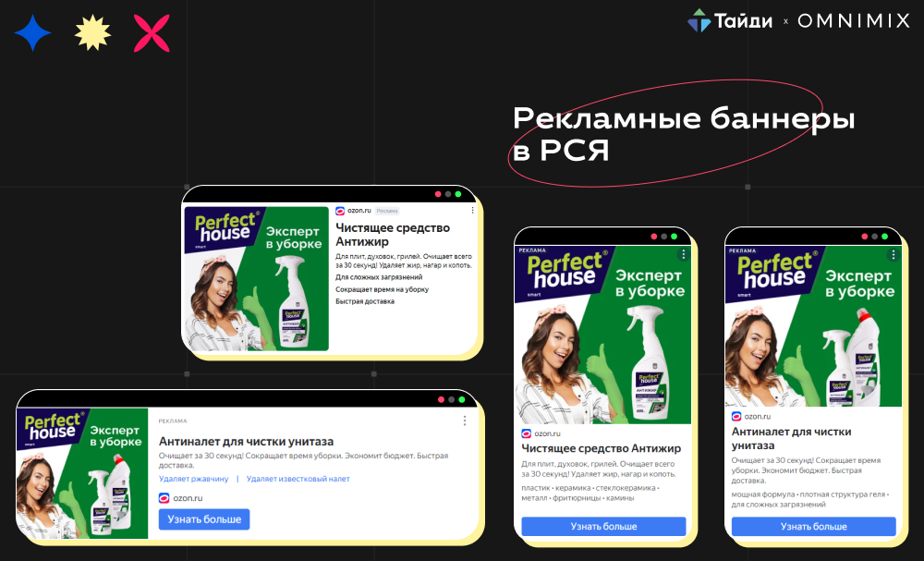The image size is (924, 561).
Task: Open the Удаляет известковый налет link
Action: 298,479
